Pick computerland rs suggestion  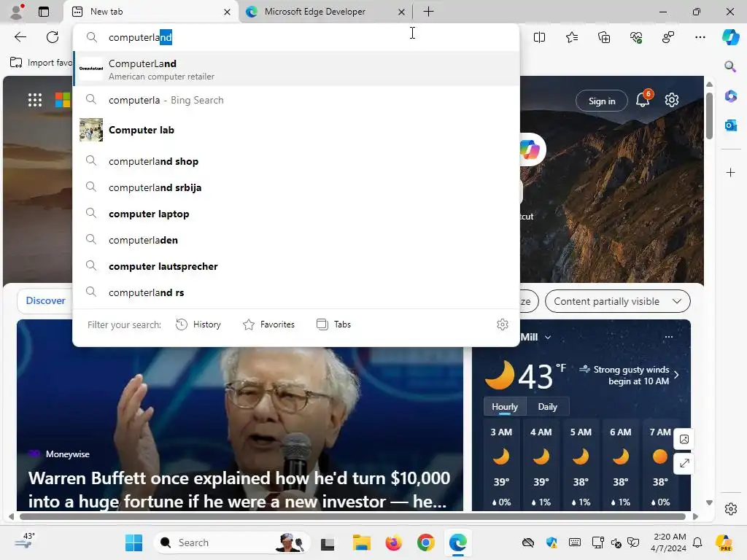click(x=296, y=292)
